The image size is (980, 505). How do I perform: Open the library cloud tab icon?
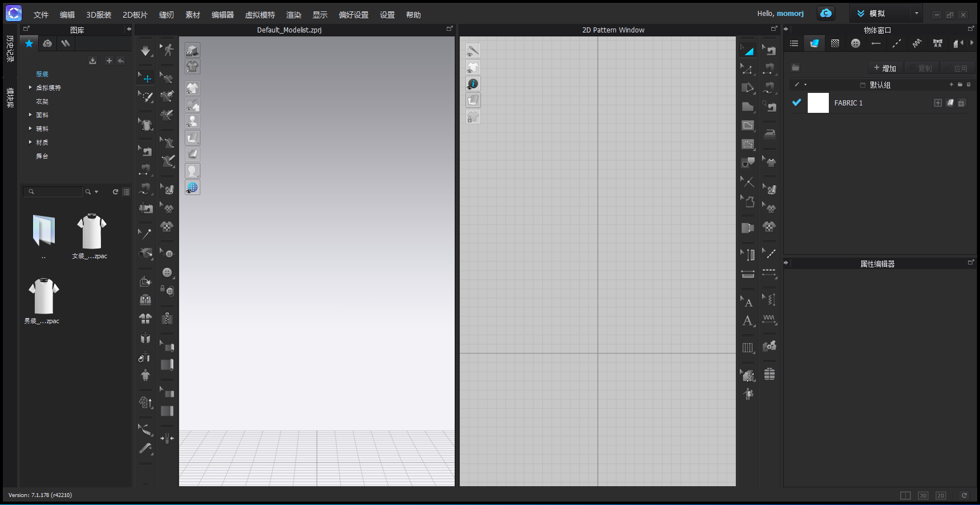click(x=47, y=43)
